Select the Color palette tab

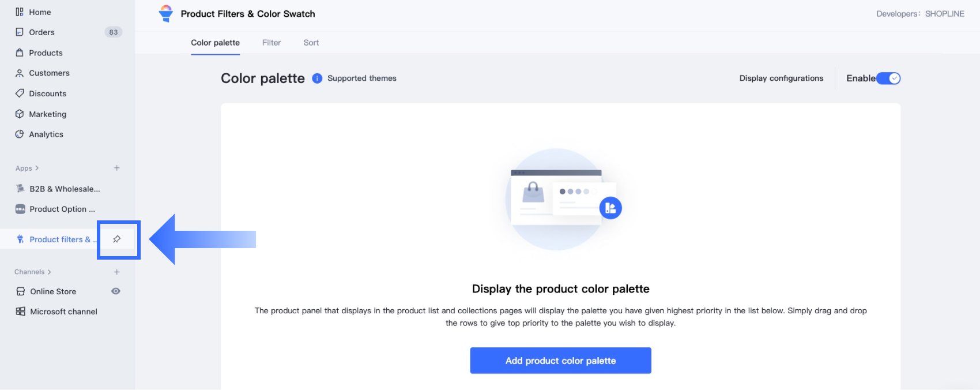[215, 43]
